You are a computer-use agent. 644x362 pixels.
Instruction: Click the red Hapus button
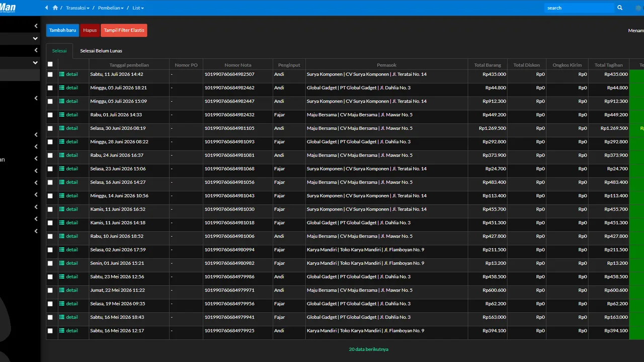90,30
